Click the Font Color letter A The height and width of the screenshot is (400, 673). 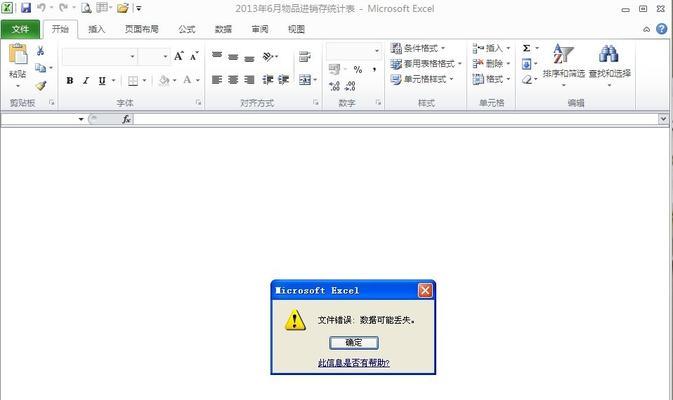click(x=187, y=80)
